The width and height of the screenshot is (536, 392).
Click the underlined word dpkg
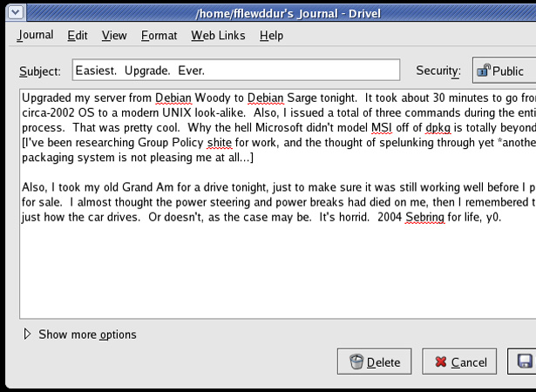(438, 128)
